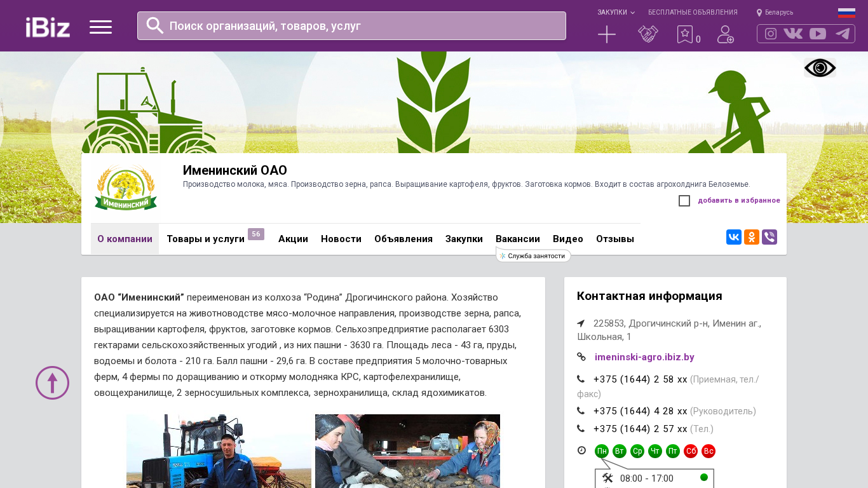Share via Odnoklassniki button

[x=752, y=237]
